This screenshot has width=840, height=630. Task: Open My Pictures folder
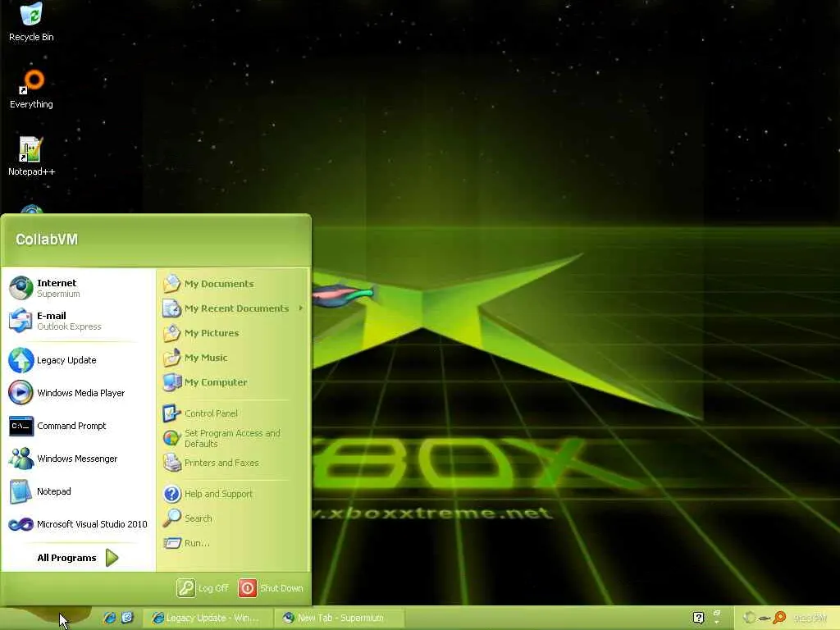coord(234,333)
